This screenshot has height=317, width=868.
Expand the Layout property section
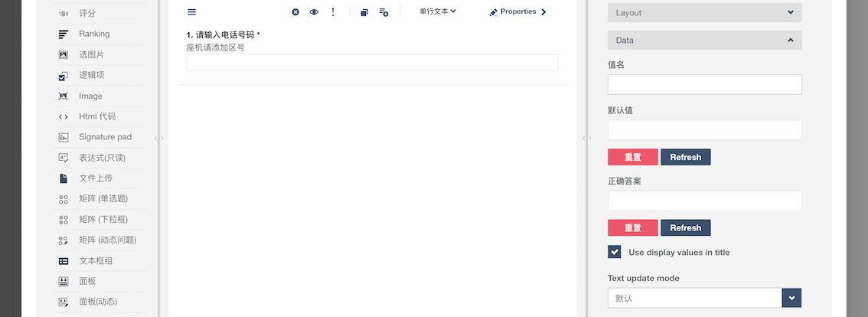705,13
